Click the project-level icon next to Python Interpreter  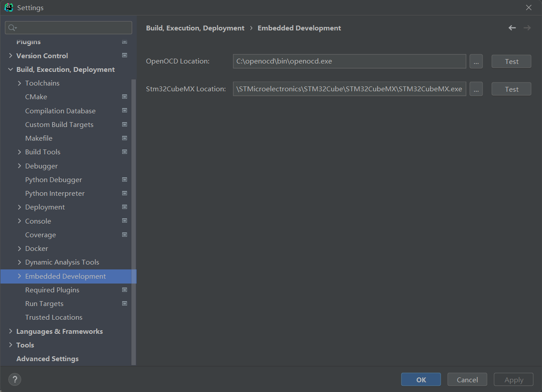[124, 194]
